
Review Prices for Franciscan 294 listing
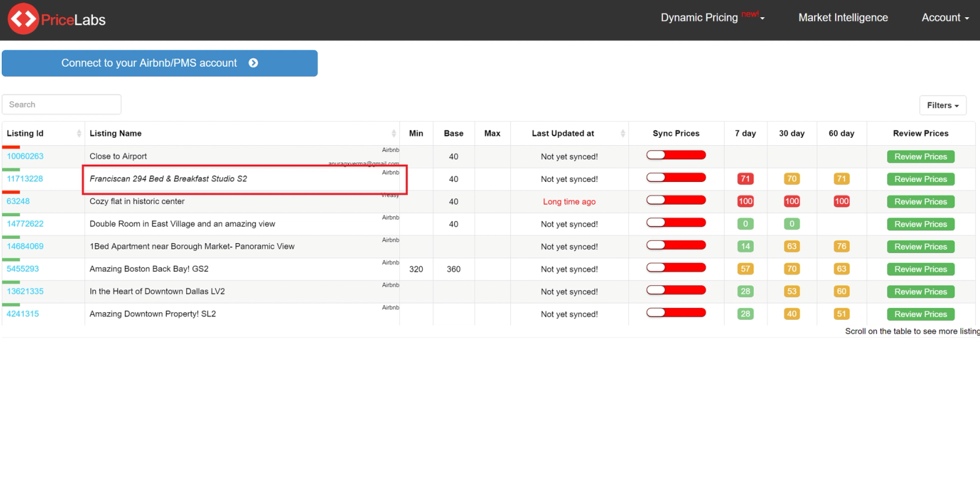(x=921, y=179)
